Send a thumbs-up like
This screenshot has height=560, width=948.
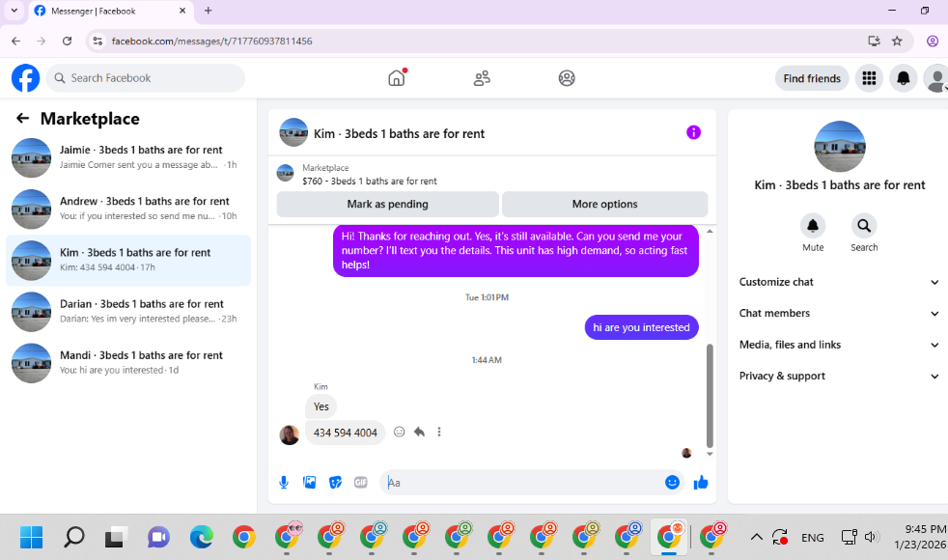coord(701,482)
